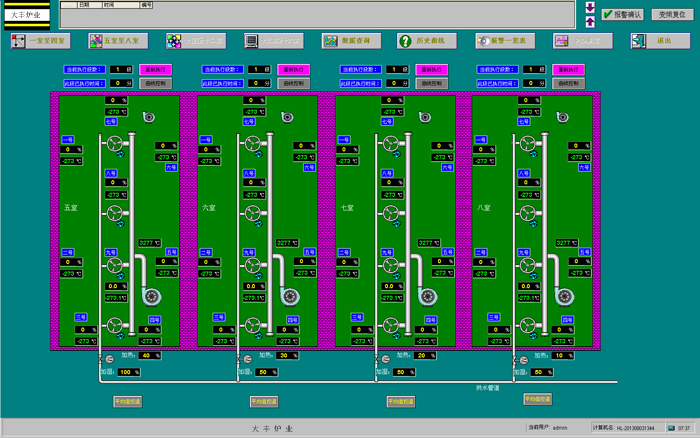Click the gray curve control button above 八室
The height and width of the screenshot is (438, 700).
[568, 83]
